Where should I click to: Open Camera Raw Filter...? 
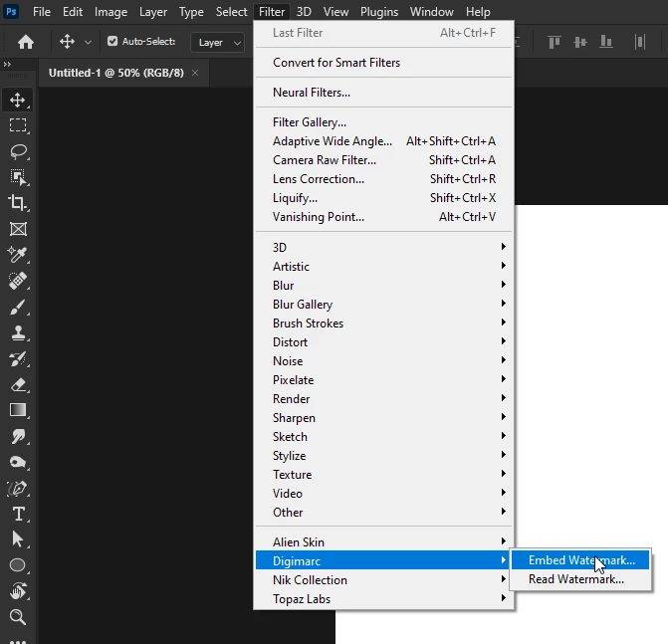click(383, 159)
